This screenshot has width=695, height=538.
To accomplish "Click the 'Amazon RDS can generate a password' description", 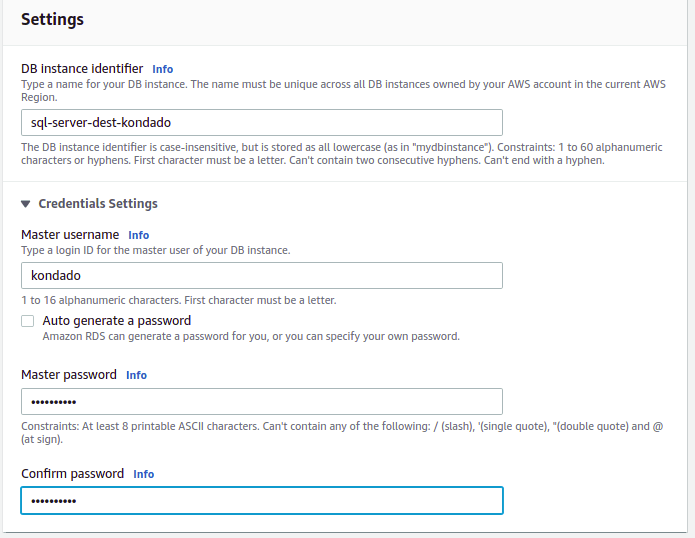I will [250, 337].
